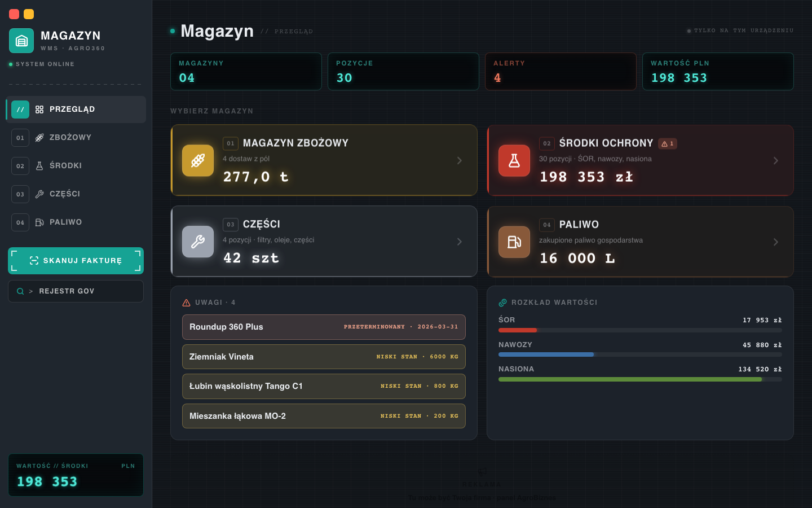This screenshot has width=812, height=508.
Task: Click the SYSTEM ONLINE status indicator
Action: click(42, 64)
